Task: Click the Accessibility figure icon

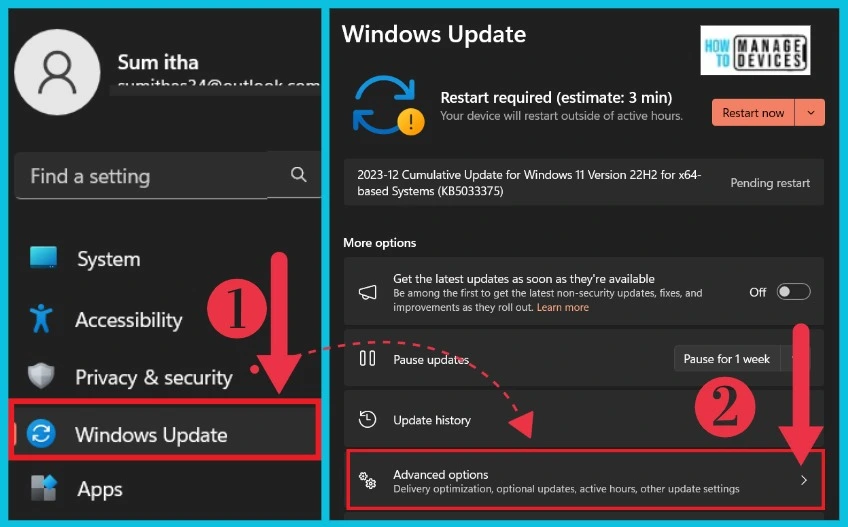Action: (x=42, y=318)
